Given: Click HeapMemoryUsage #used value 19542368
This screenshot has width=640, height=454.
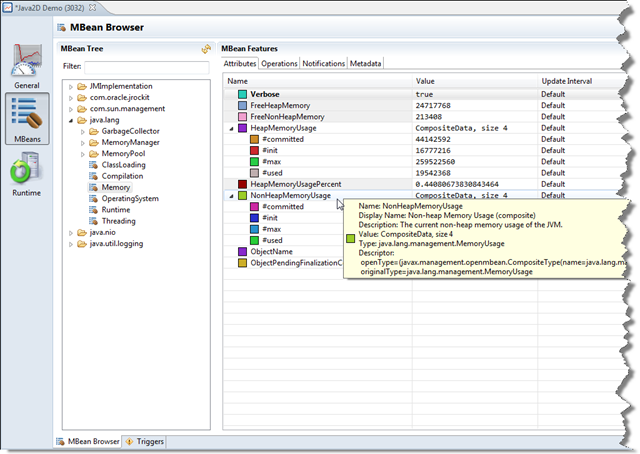Looking at the screenshot, I should [433, 173].
